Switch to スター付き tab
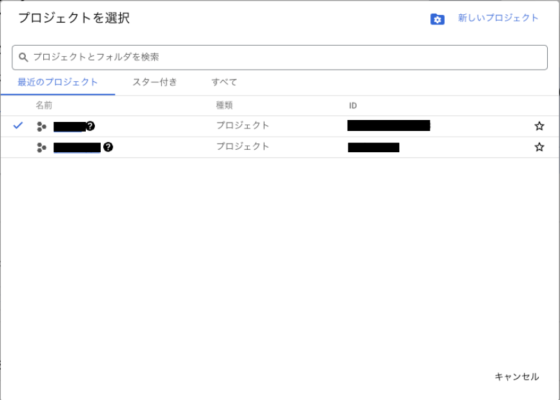 [155, 82]
